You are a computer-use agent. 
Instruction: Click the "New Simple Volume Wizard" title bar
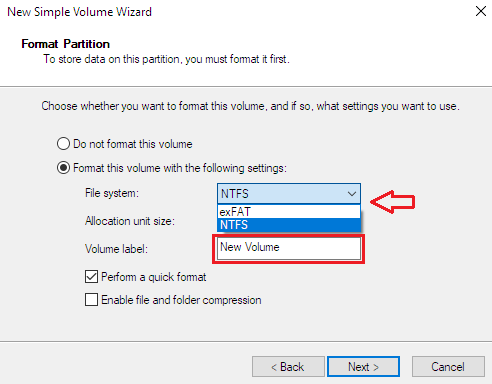point(79,12)
